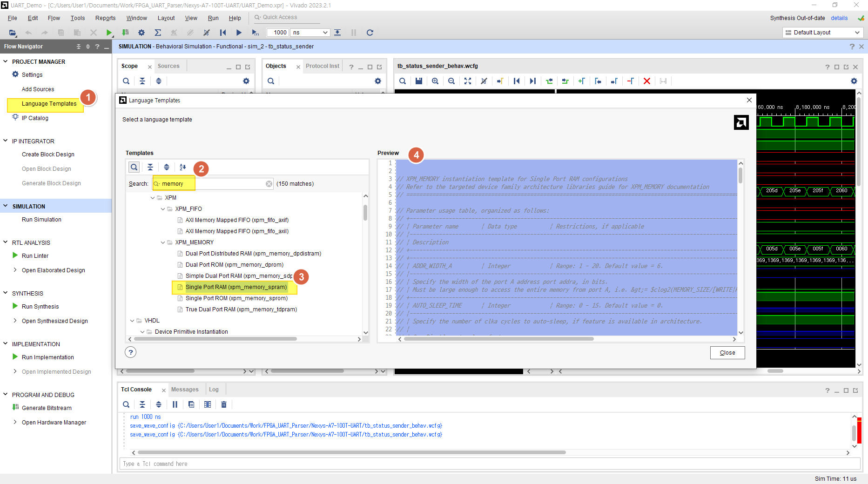
Task: Open the Reports menu
Action: click(x=106, y=18)
